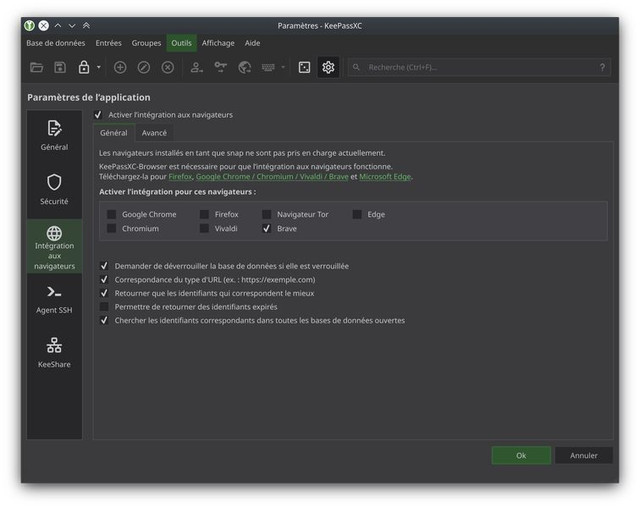Copy password key icon

click(220, 67)
